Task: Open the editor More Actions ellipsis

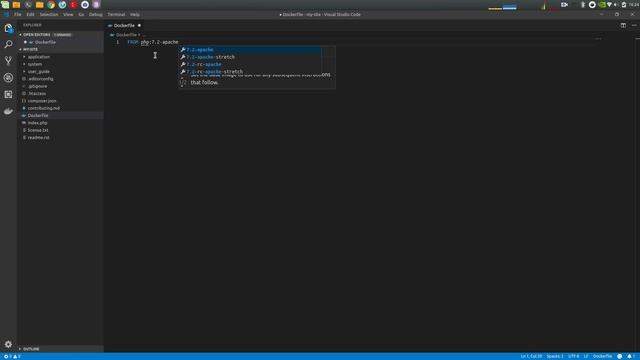Action: 634,25
